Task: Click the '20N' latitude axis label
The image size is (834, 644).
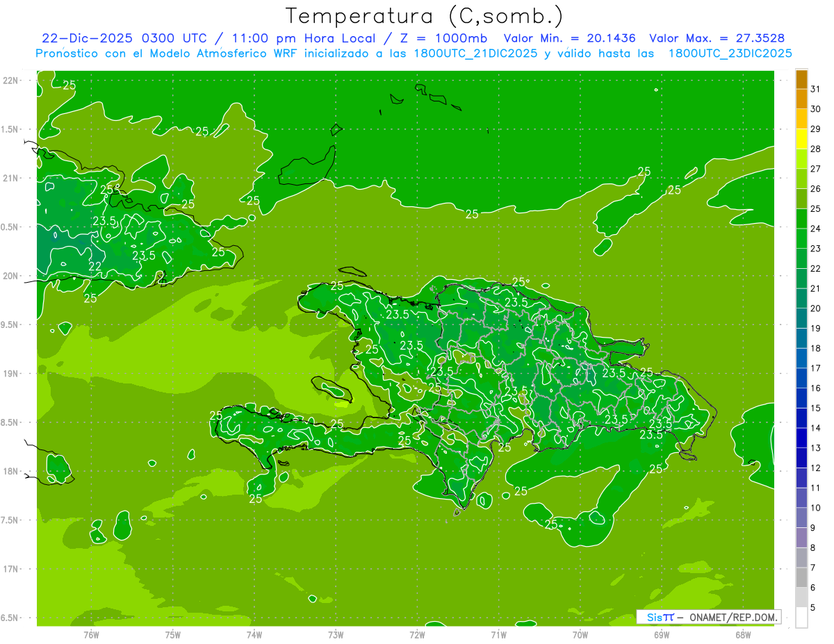Action: point(10,276)
